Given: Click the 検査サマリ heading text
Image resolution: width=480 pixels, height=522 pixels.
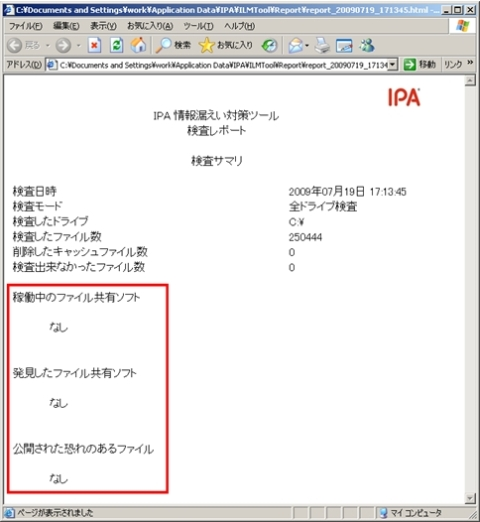Looking at the screenshot, I should (x=217, y=161).
